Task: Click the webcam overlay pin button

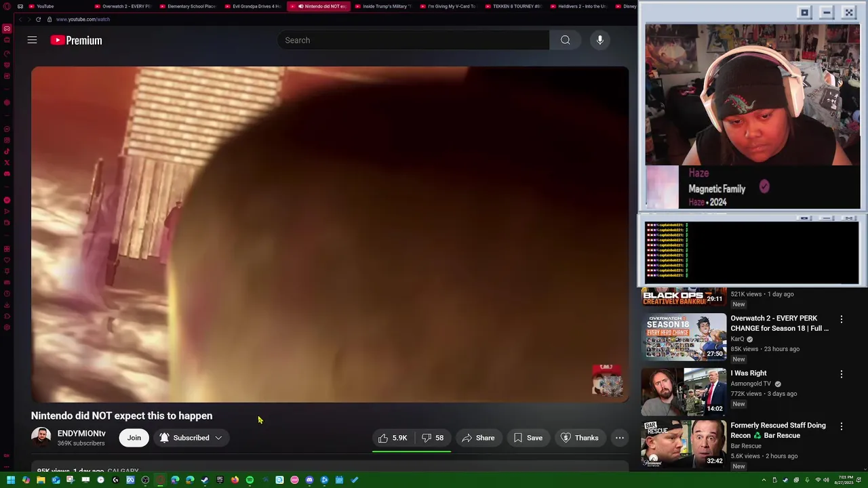Action: coord(805,12)
